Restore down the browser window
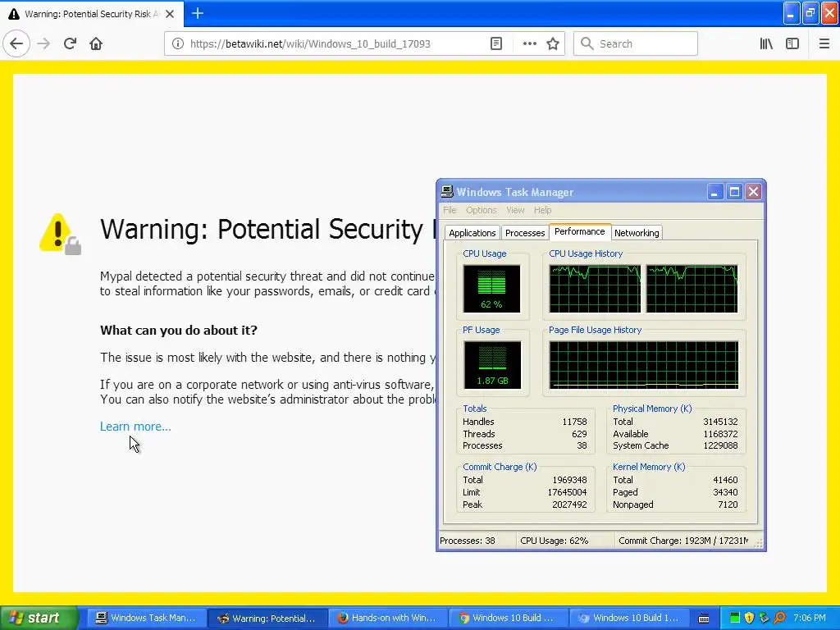840x630 pixels. (x=810, y=13)
